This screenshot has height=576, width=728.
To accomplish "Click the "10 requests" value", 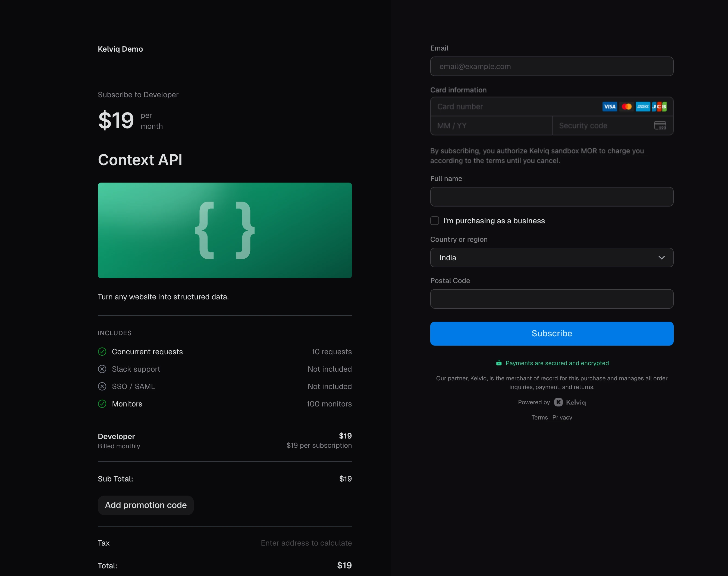I will tap(332, 352).
